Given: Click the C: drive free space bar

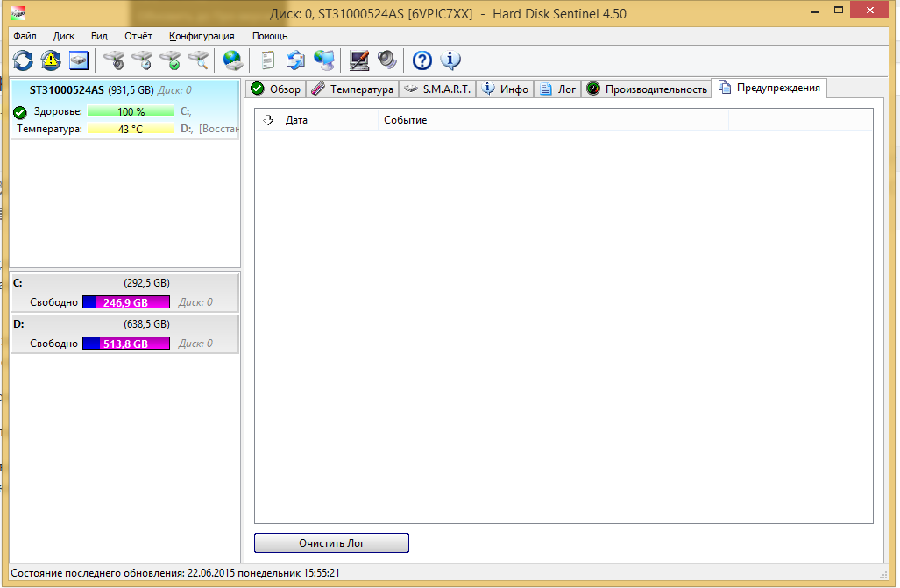Looking at the screenshot, I should click(126, 302).
